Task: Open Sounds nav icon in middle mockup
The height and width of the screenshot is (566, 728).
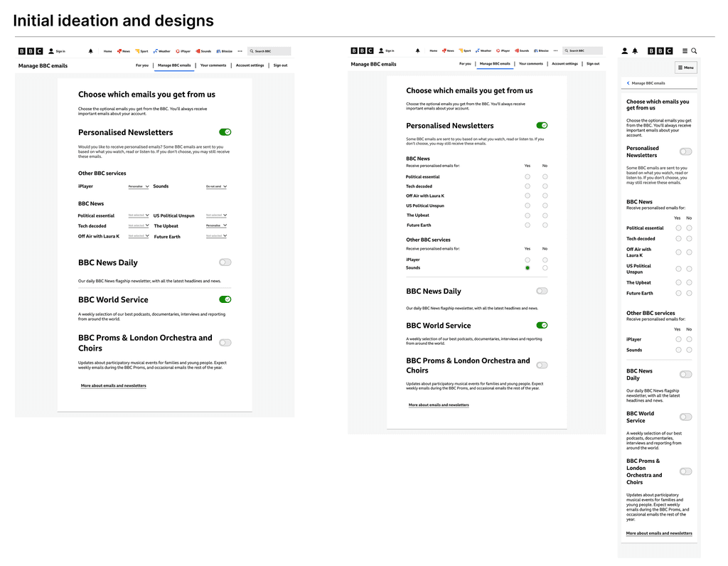Action: tap(517, 50)
